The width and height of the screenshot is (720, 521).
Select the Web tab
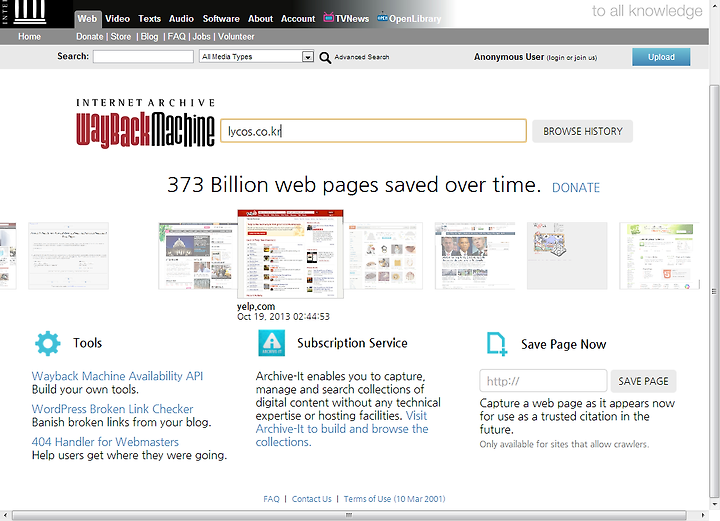tap(87, 19)
